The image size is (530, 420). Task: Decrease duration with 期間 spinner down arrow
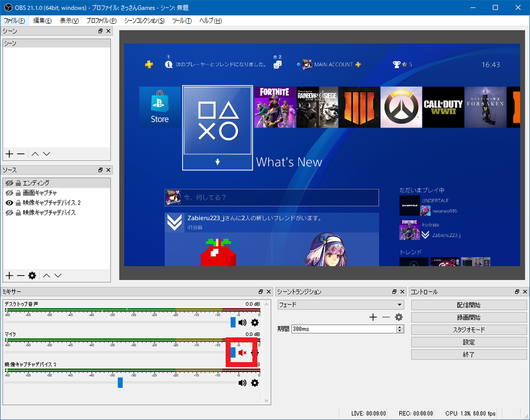[400, 331]
